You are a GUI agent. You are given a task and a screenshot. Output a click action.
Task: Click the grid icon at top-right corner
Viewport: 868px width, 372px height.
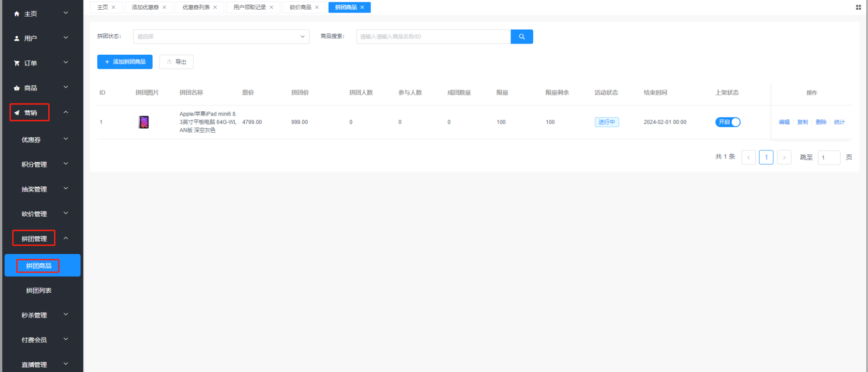[x=858, y=7]
